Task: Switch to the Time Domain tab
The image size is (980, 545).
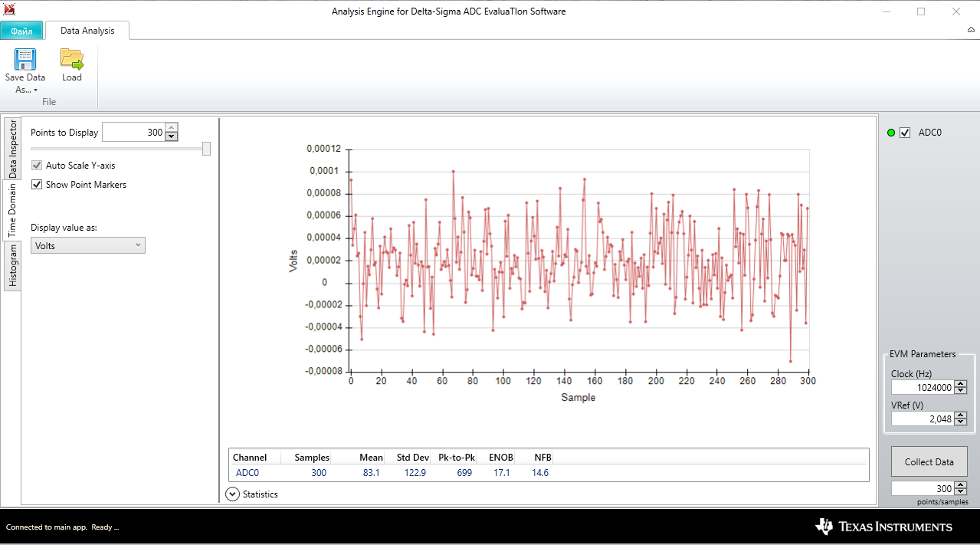Action: (12, 210)
